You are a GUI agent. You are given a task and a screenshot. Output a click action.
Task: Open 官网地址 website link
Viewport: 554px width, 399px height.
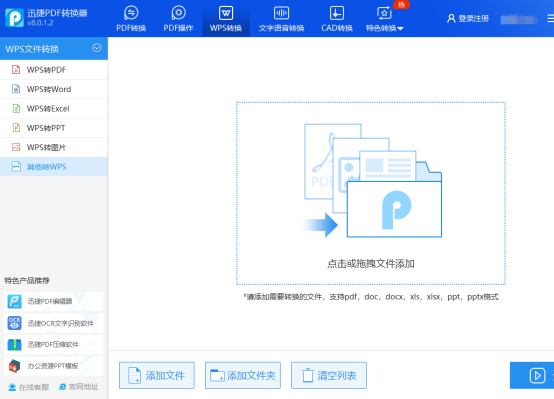pos(79,387)
